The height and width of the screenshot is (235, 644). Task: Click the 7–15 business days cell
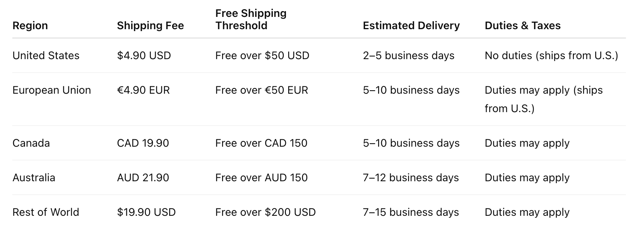point(411,212)
